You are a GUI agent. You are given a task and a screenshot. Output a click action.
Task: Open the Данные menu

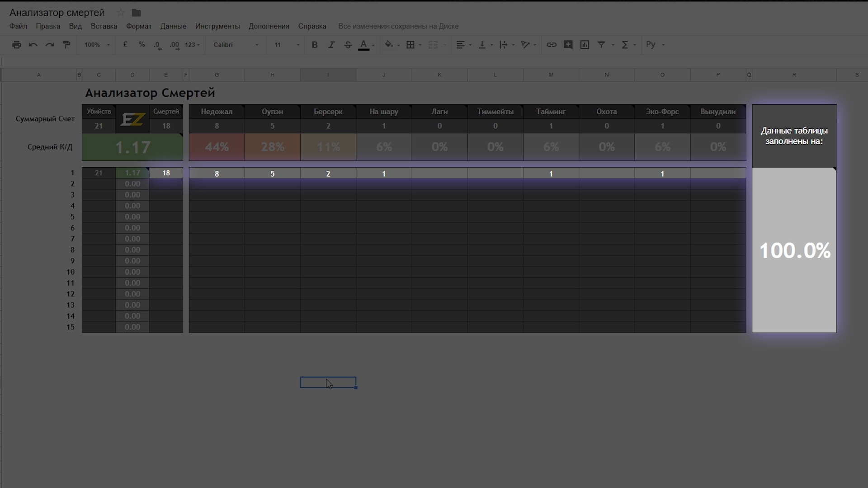[173, 26]
